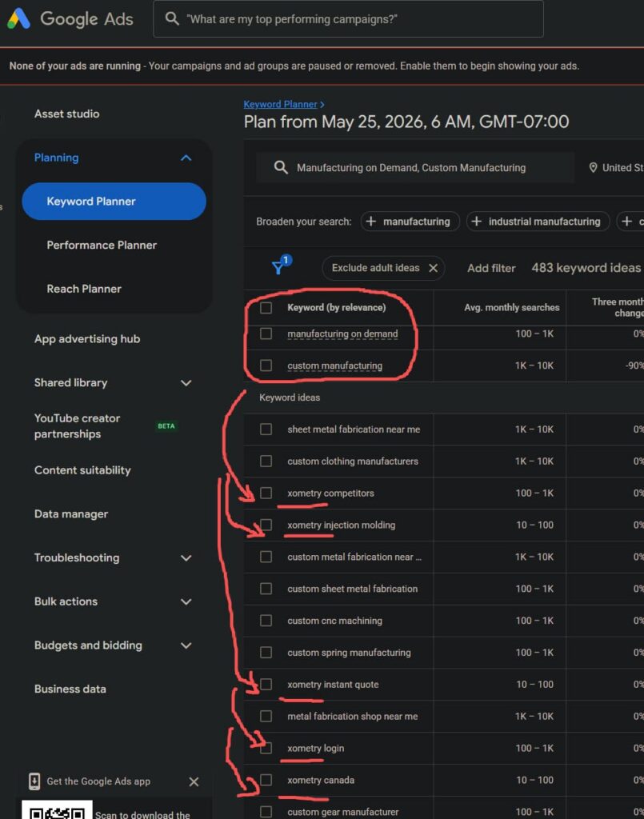Expand the Troubleshooting section
The height and width of the screenshot is (819, 644).
tap(186, 557)
